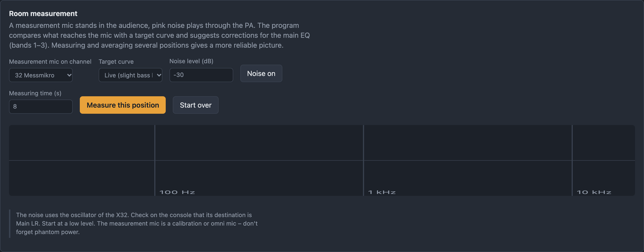Image resolution: width=644 pixels, height=252 pixels.
Task: Click the Measuring time (s) label
Action: click(x=35, y=93)
